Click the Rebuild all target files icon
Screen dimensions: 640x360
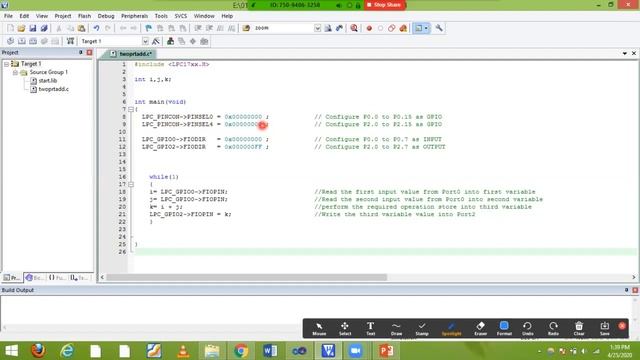click(33, 41)
